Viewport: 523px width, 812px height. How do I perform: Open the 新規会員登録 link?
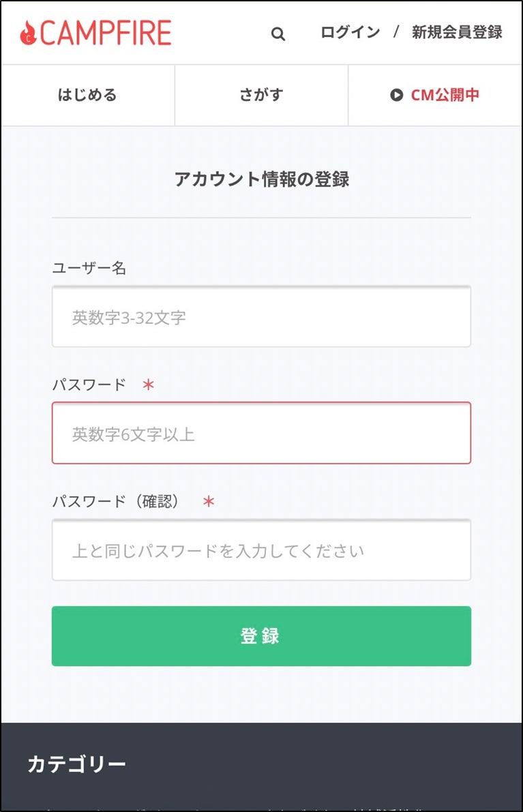coord(457,32)
